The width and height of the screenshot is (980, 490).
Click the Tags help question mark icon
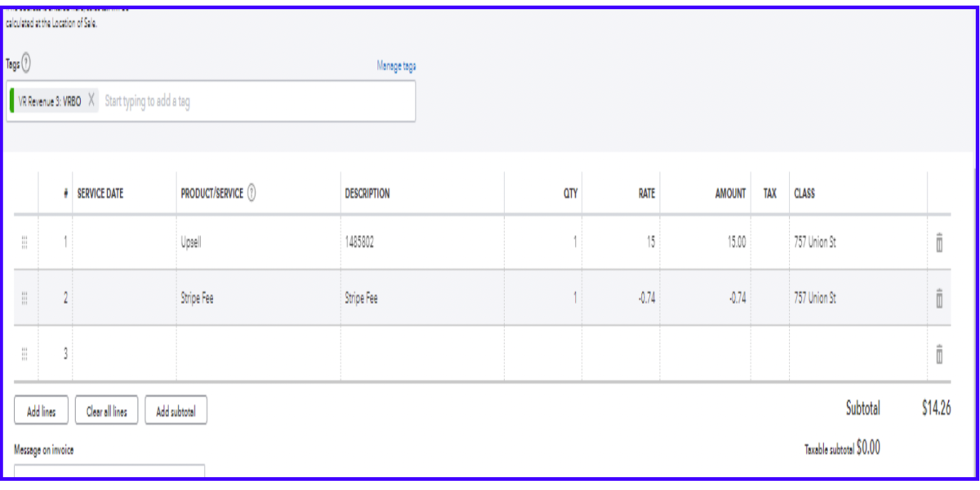27,64
